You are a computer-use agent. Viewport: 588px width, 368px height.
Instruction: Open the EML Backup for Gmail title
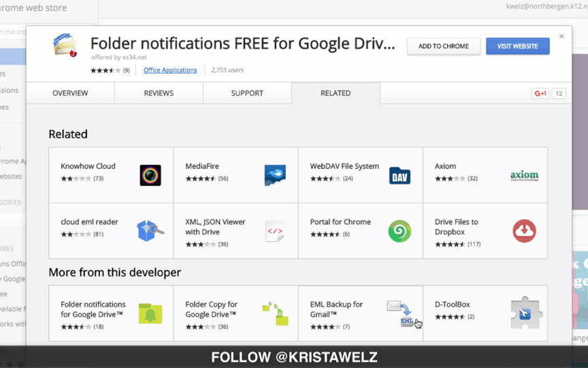pyautogui.click(x=336, y=309)
